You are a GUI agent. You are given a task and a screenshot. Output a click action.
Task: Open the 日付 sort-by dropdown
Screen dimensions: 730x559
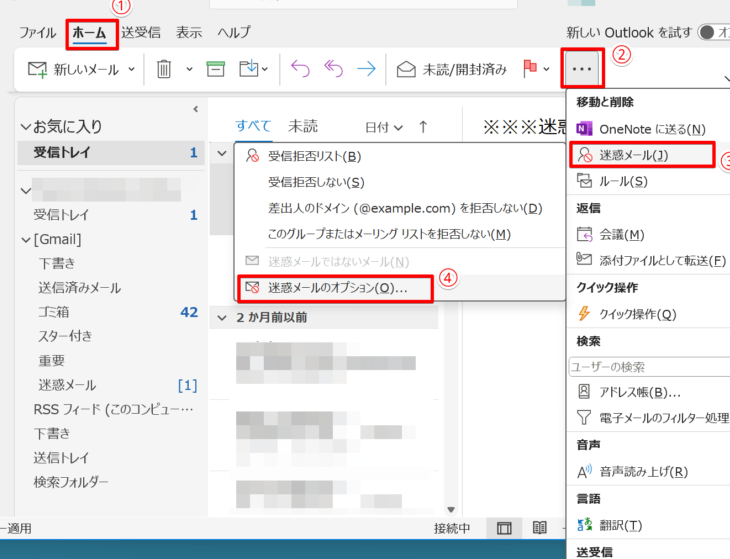tap(383, 127)
